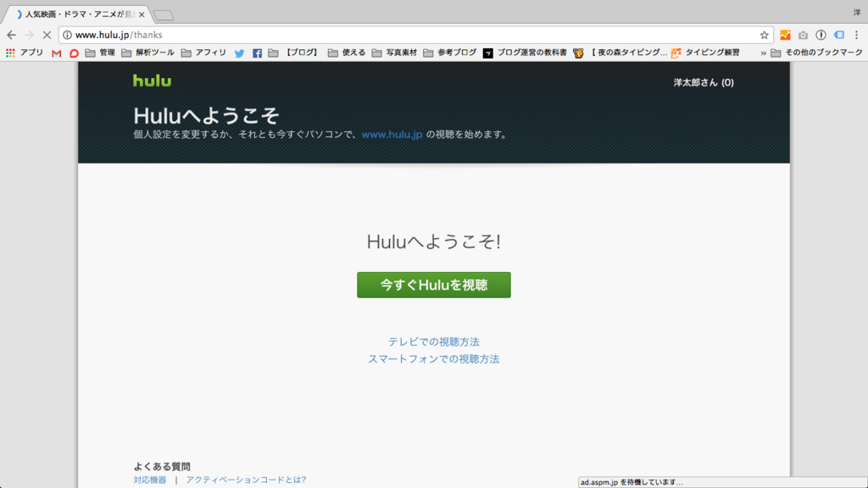This screenshot has width=868, height=488.
Task: Click the Hulu logo
Action: (x=153, y=80)
